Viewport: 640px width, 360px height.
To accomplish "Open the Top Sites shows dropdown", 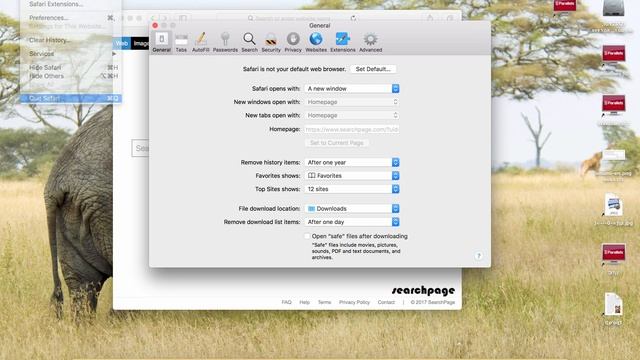I will (x=352, y=189).
